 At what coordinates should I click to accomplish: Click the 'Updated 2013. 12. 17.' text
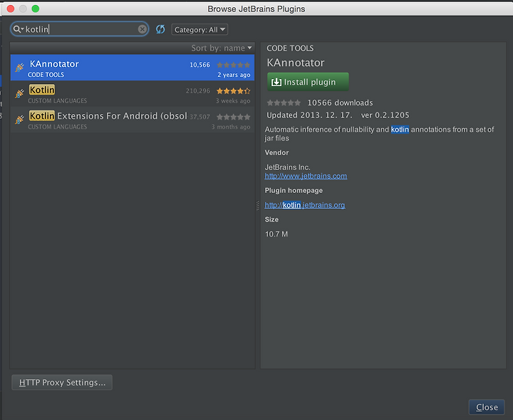pos(309,115)
